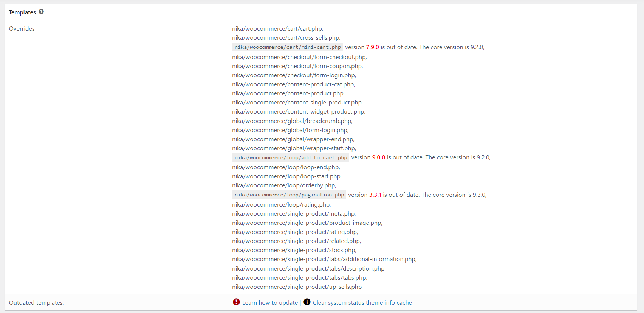Select checkout/form-login.php override entry
This screenshot has height=313, width=644.
tap(294, 75)
